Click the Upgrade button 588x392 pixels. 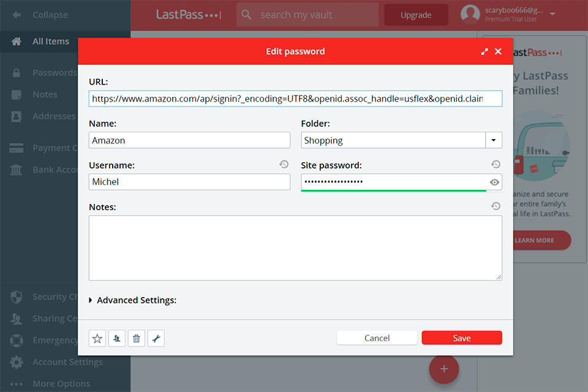coord(416,15)
